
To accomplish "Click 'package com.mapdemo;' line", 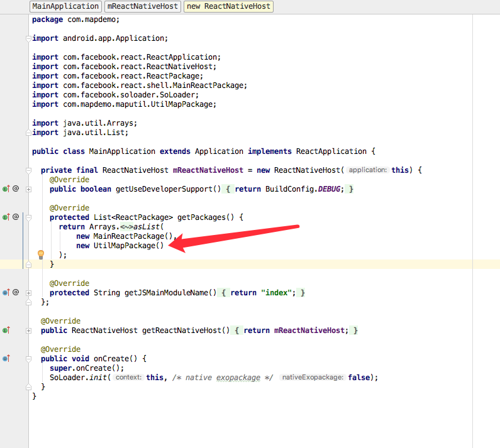I will click(x=76, y=19).
